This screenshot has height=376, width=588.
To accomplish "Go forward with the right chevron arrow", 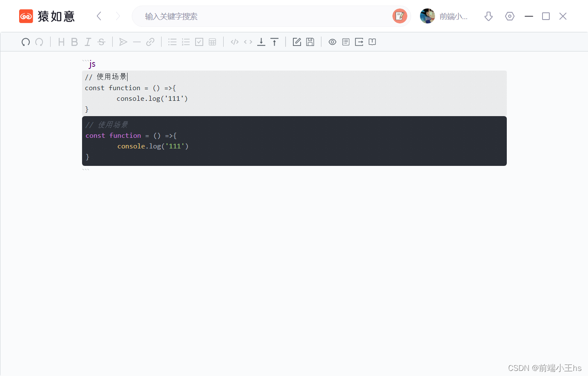I will tap(118, 16).
